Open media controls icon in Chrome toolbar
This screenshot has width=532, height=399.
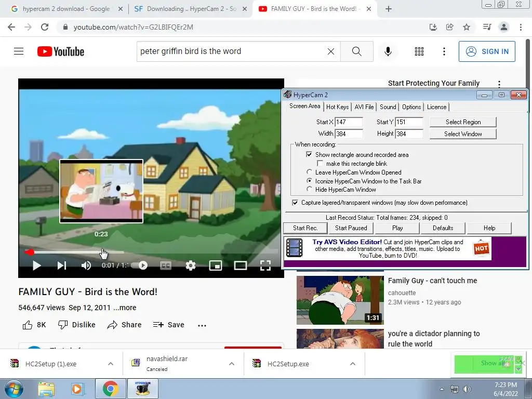(487, 27)
